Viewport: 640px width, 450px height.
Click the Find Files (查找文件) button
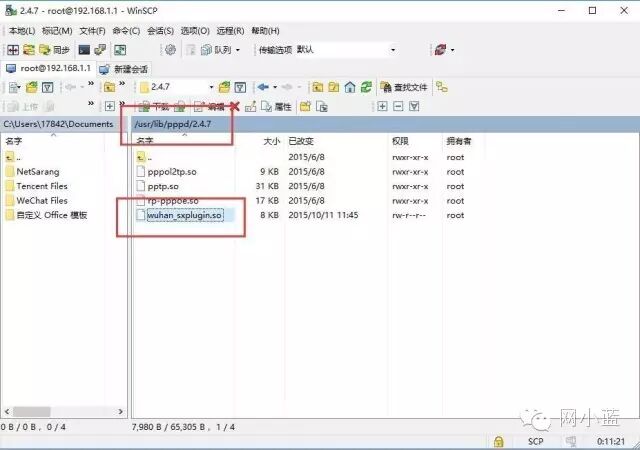[x=403, y=87]
